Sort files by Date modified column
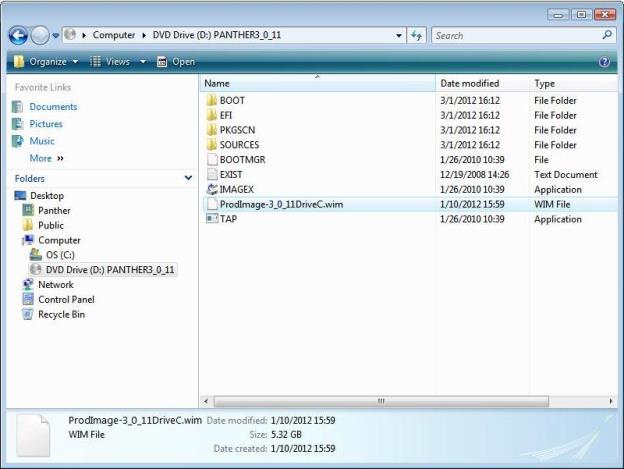The width and height of the screenshot is (624, 469). point(469,84)
